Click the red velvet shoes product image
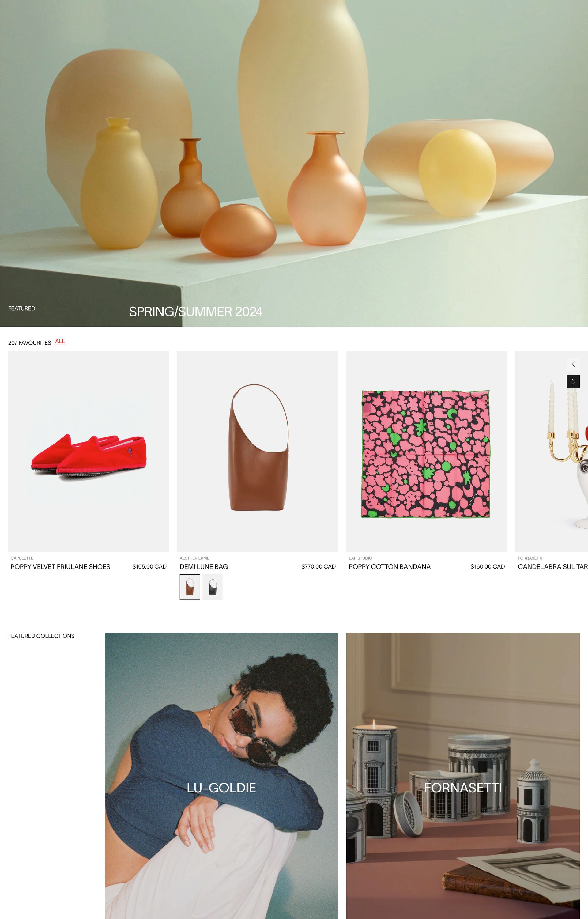Screen dimensions: 588x919 [x=89, y=452]
